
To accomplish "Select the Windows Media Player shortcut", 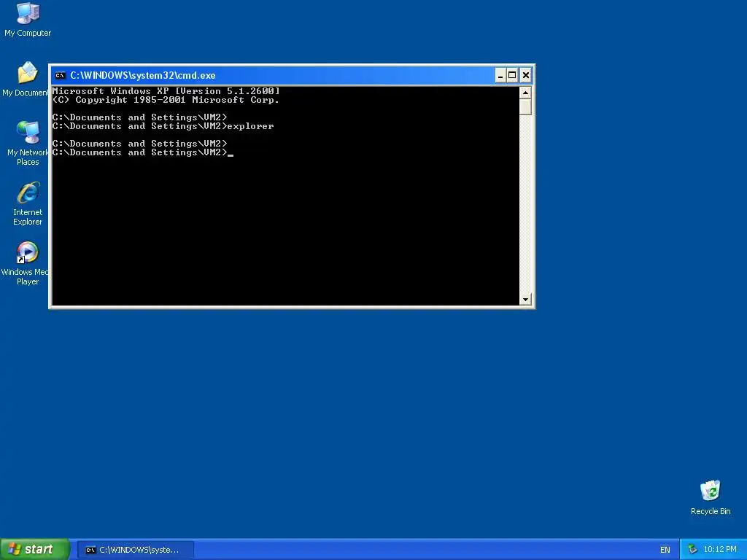I will pos(27,263).
